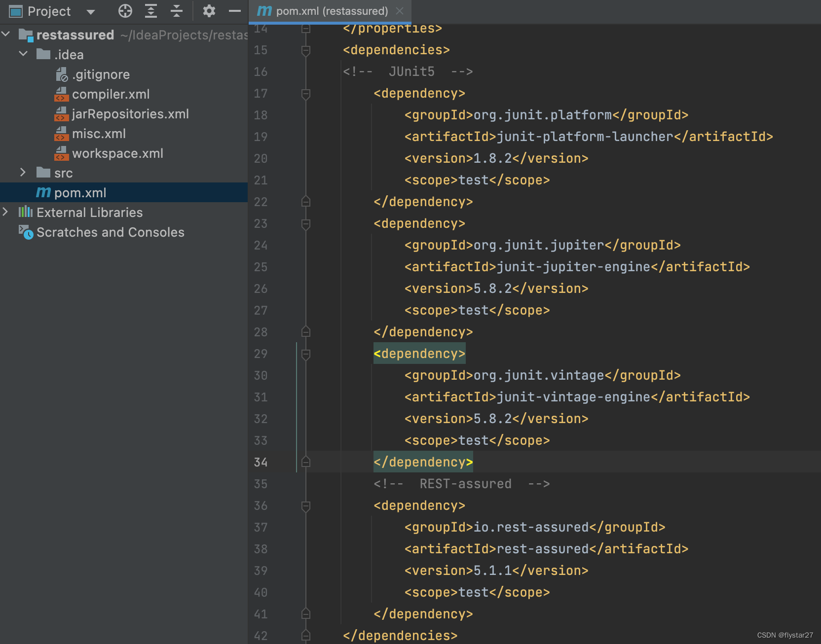Click line number 34 in gutter
This screenshot has height=644, width=821.
point(261,462)
